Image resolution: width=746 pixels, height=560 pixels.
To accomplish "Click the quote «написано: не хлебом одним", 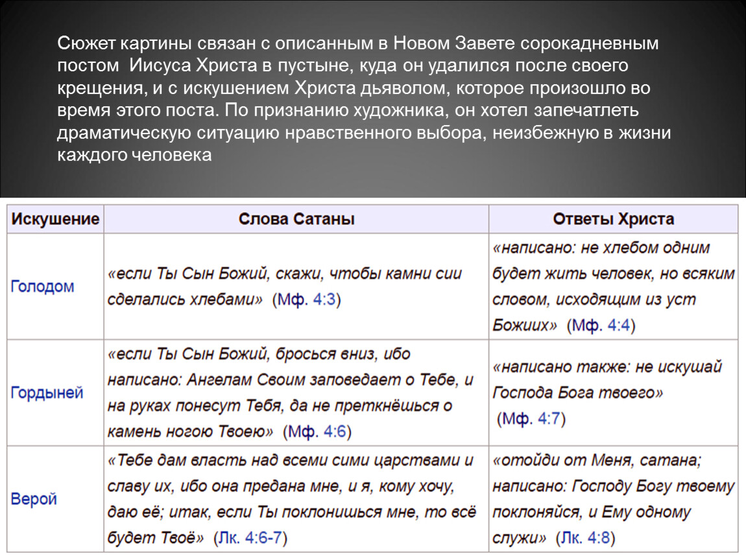I will (614, 286).
